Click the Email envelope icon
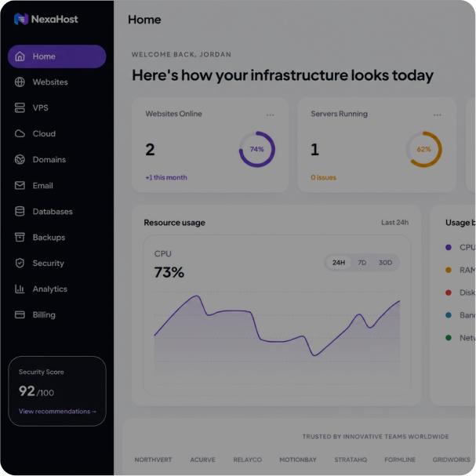 click(20, 186)
